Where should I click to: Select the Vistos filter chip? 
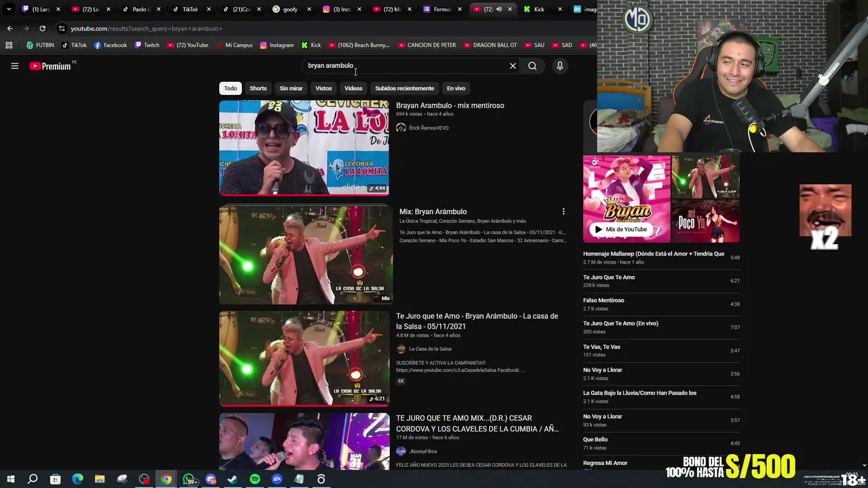click(x=323, y=88)
